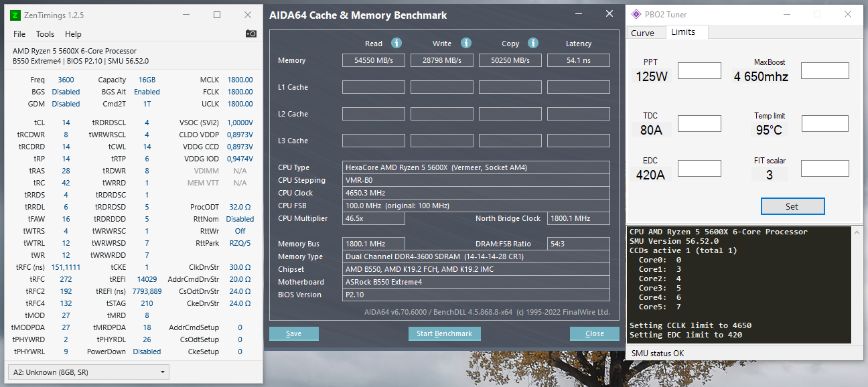
Task: Open the File menu in ZenTimings
Action: (x=19, y=34)
